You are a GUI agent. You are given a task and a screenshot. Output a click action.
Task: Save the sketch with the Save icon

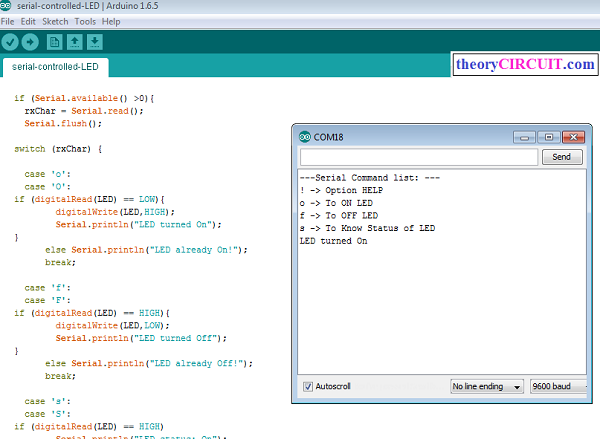click(95, 42)
